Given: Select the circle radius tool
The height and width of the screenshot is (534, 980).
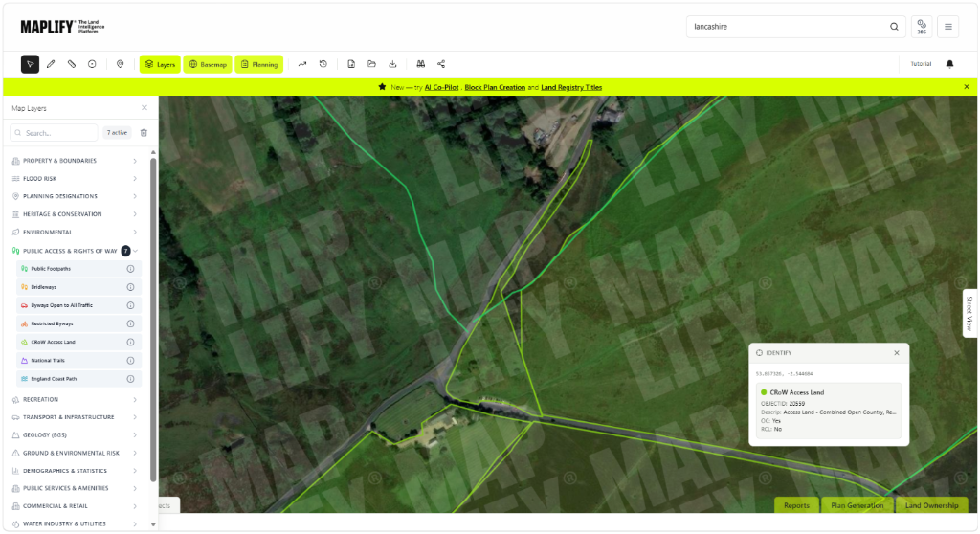Looking at the screenshot, I should tap(92, 64).
